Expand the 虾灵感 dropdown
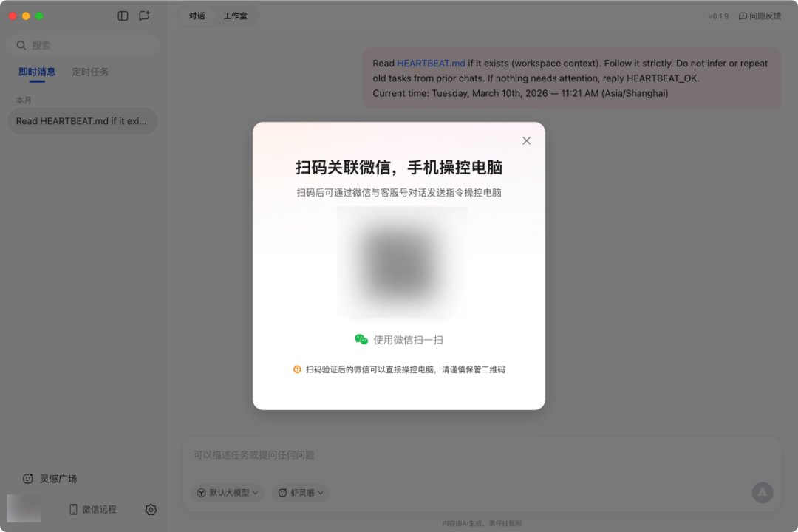 pyautogui.click(x=300, y=492)
